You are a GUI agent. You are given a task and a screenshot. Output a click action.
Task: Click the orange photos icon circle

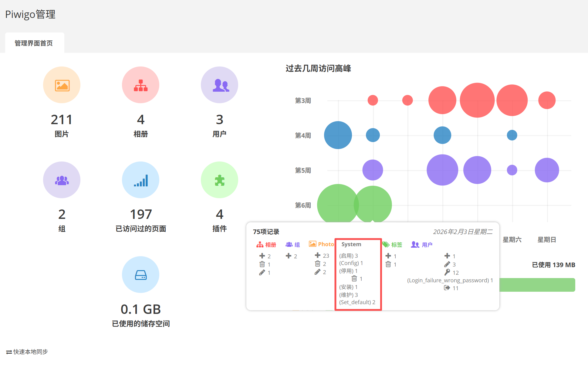(62, 85)
